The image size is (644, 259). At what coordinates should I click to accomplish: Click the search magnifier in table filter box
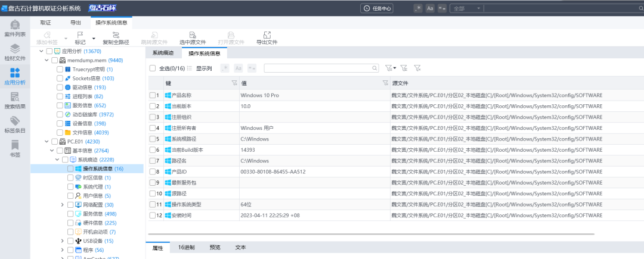click(x=374, y=68)
